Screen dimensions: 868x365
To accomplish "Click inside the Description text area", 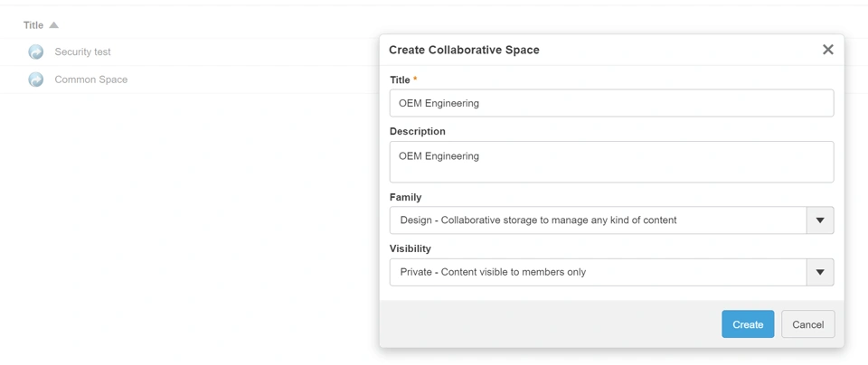I will pos(611,162).
